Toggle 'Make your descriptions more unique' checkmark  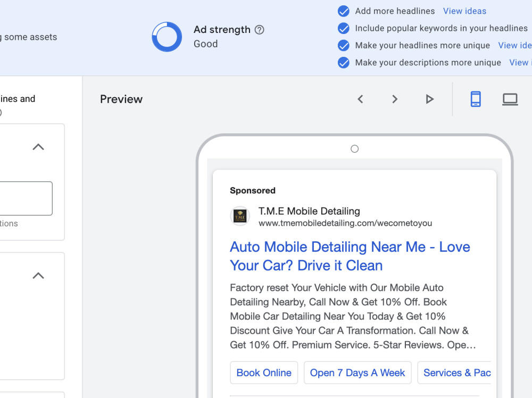[343, 63]
